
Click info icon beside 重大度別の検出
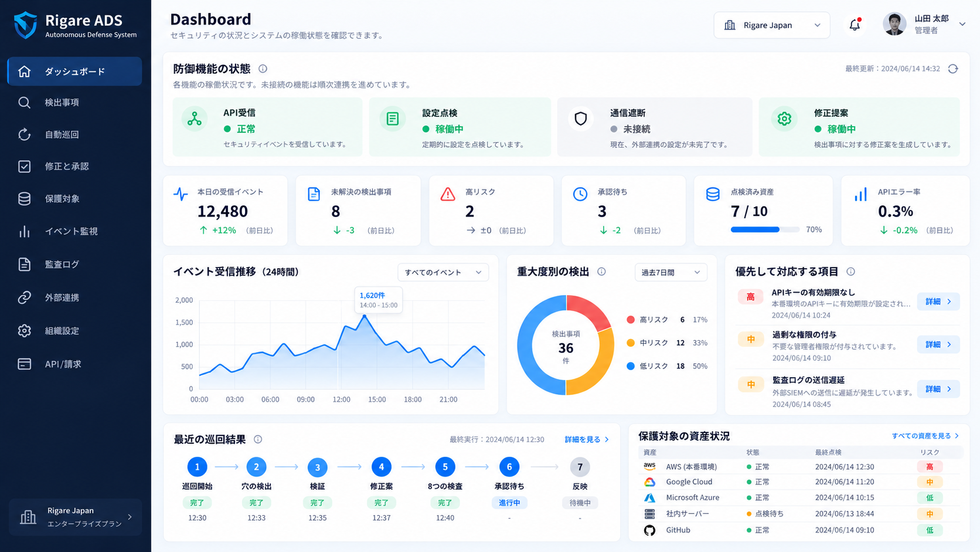tap(601, 272)
